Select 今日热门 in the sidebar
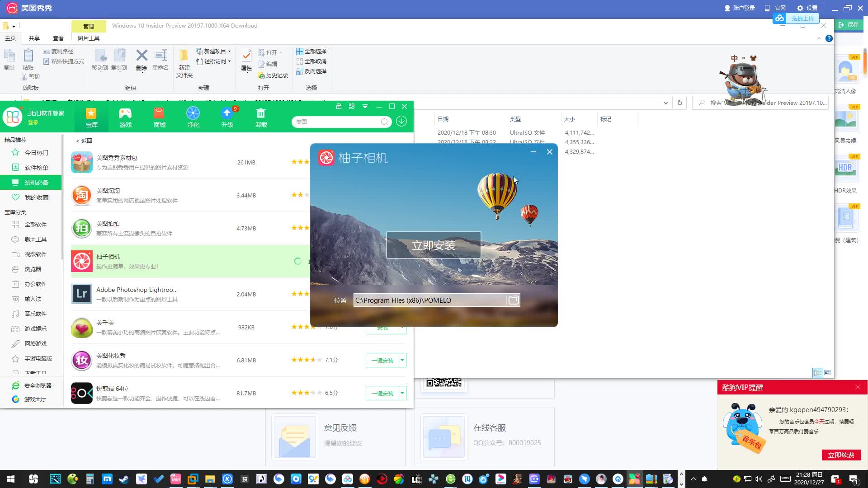Viewport: 868px width, 488px height. click(x=31, y=153)
